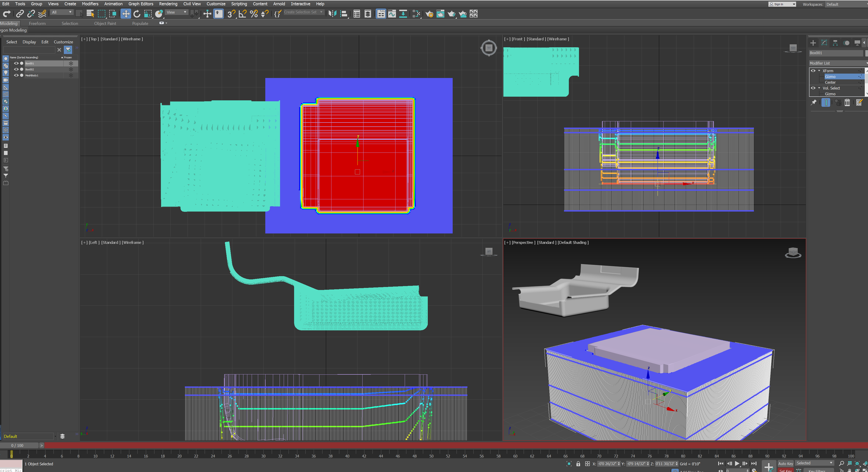Click the Scene Explorer search field
Viewport: 868px width, 472px height.
(29, 50)
